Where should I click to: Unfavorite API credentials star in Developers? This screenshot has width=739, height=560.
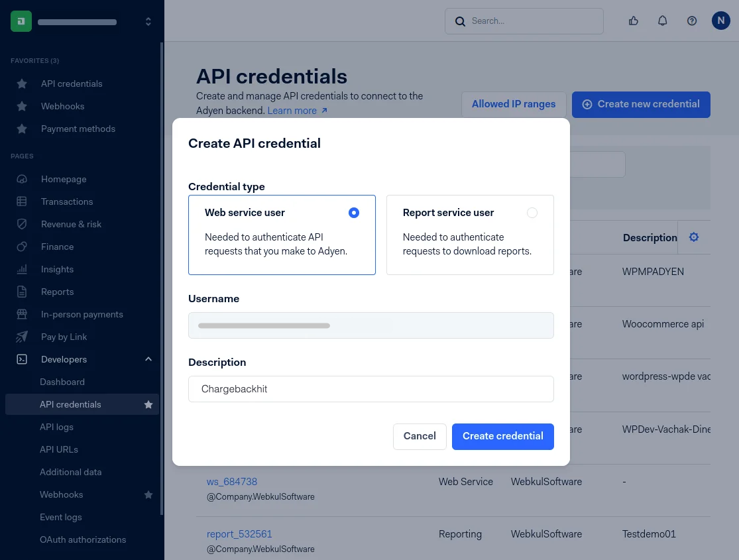coord(148,405)
